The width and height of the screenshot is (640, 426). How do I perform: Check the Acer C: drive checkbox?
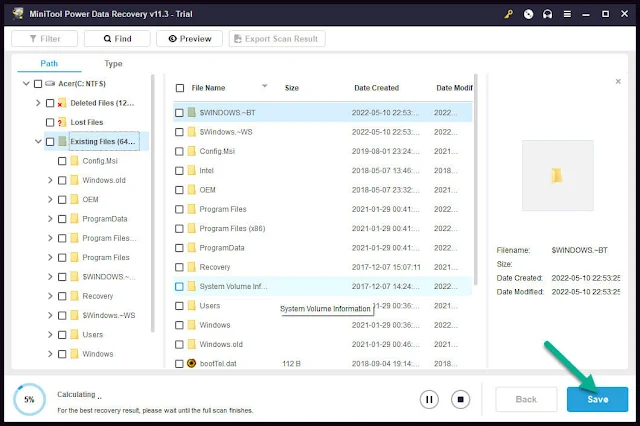coord(38,84)
